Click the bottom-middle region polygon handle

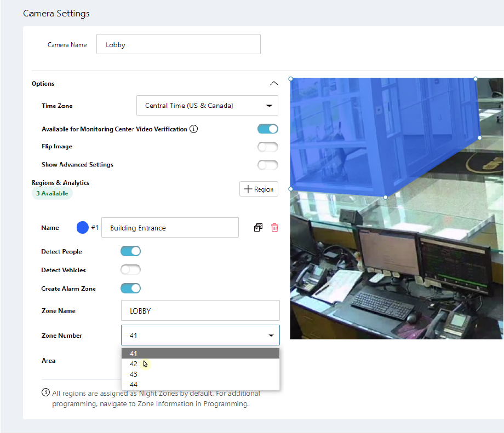pyautogui.click(x=385, y=197)
